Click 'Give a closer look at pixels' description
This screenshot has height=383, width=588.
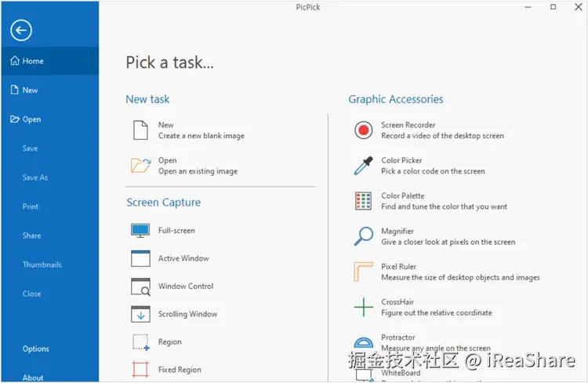coord(448,243)
